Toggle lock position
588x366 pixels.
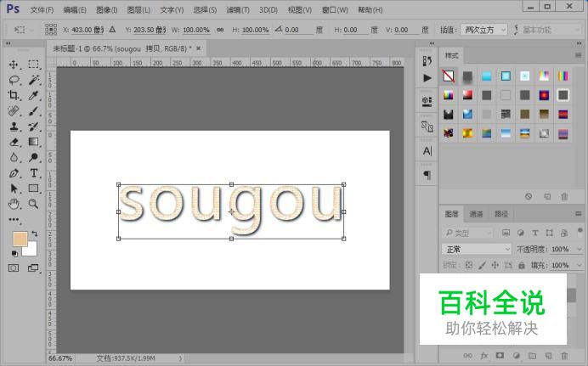[x=495, y=265]
